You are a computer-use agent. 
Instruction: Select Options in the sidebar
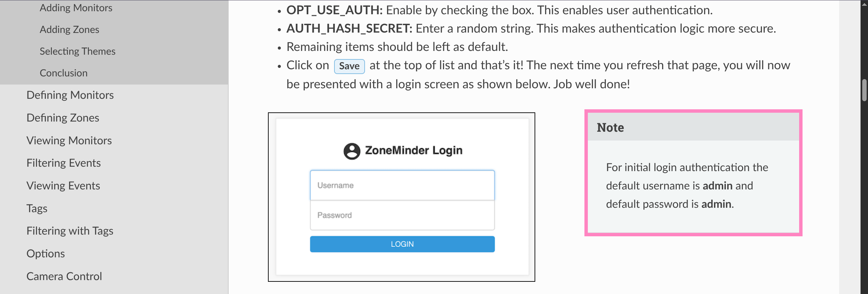click(46, 254)
